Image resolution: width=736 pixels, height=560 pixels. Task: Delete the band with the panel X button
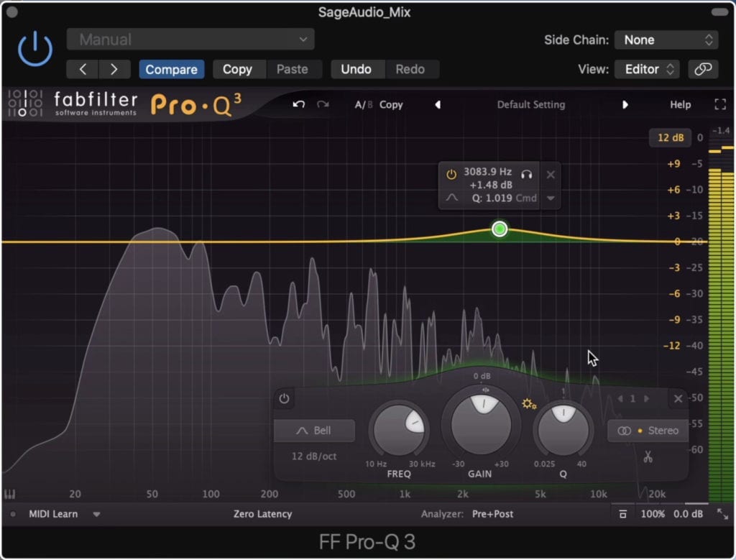tap(678, 398)
